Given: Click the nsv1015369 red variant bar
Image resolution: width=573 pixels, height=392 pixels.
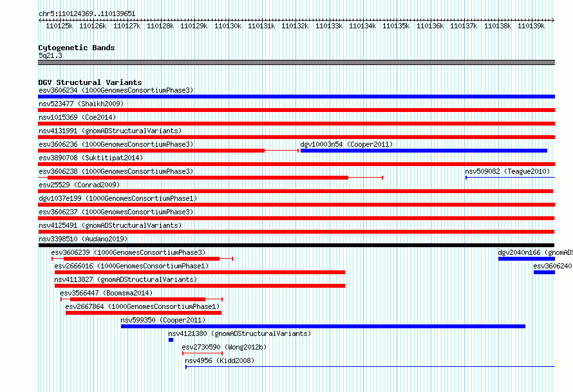Looking at the screenshot, I should coord(296,124).
